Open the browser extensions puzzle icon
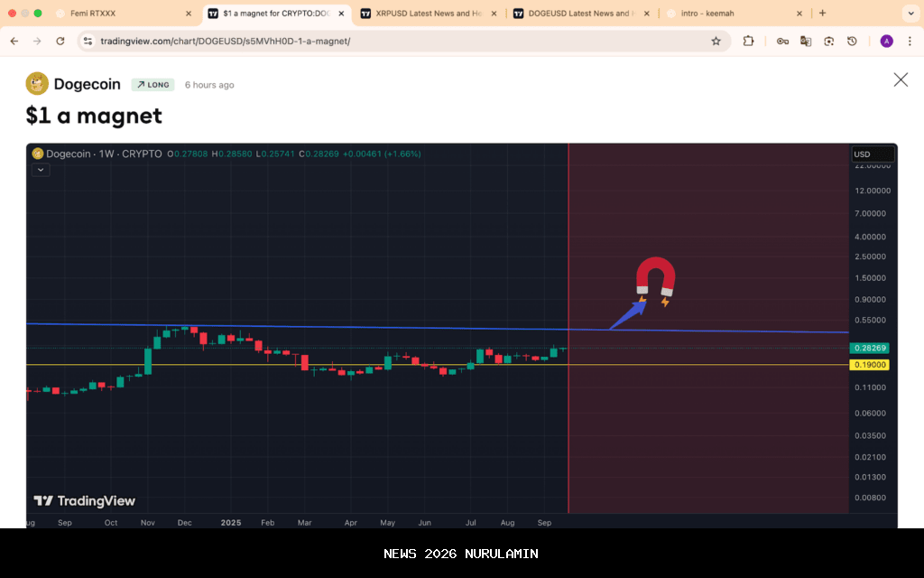924x578 pixels. [748, 41]
